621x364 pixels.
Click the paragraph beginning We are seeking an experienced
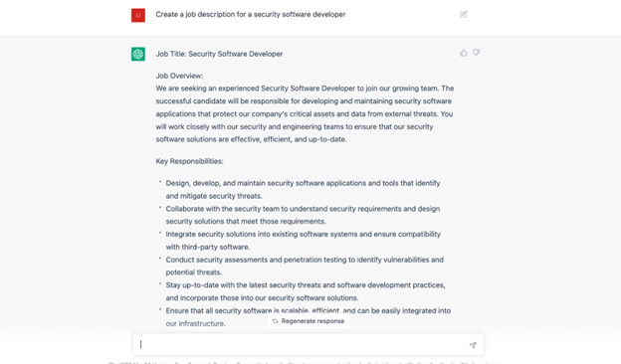[x=305, y=114]
